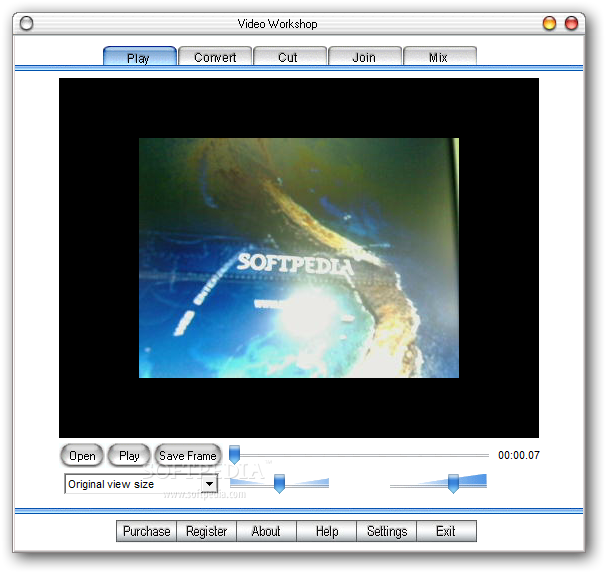
Task: Open the Register dialog
Action: [x=206, y=531]
